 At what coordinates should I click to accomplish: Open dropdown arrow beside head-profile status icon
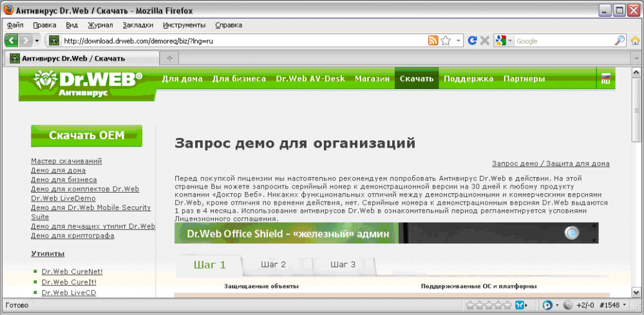click(557, 305)
